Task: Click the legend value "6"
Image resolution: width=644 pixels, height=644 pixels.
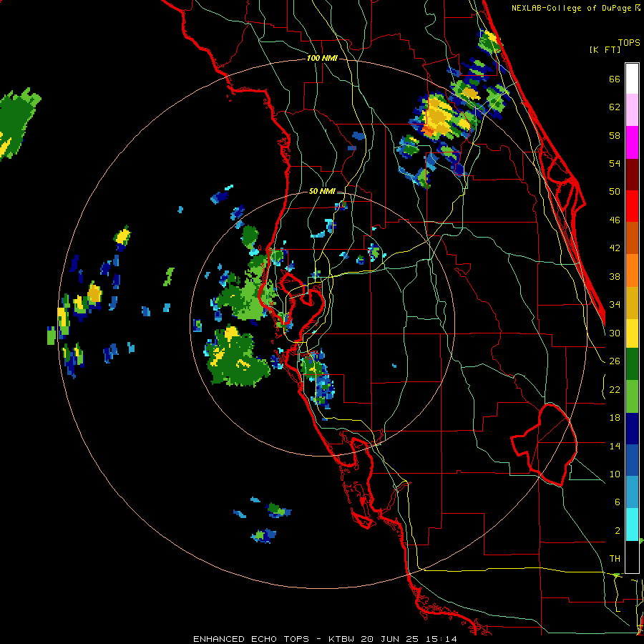Action: pyautogui.click(x=618, y=502)
